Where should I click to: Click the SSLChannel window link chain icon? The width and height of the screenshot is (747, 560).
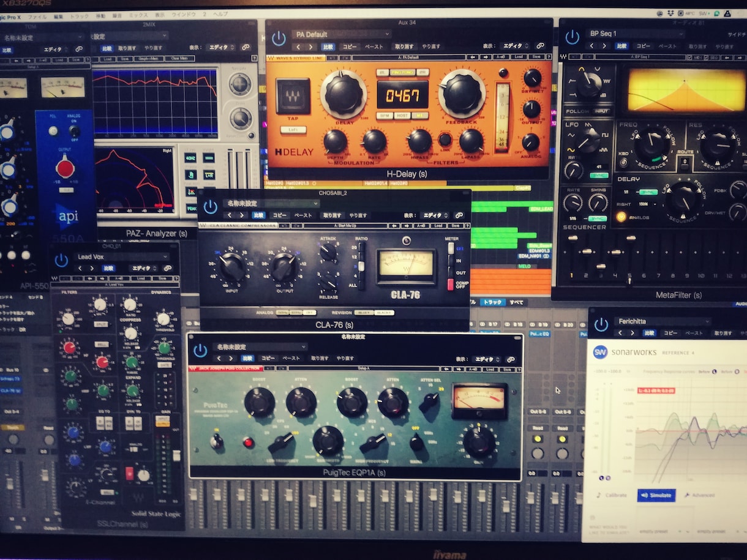click(167, 269)
